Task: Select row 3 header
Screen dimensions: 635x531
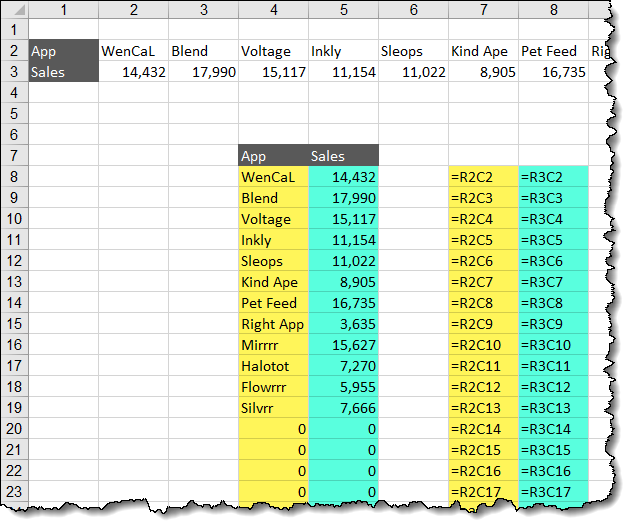Action: point(14,72)
